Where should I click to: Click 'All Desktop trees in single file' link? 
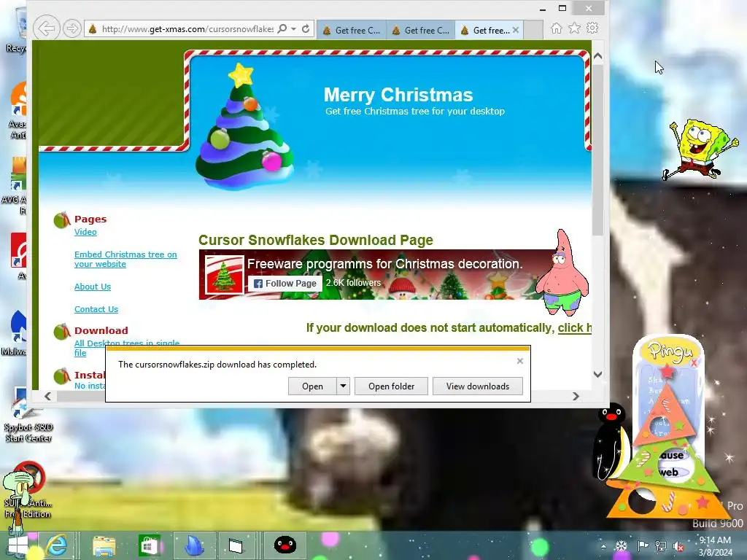point(127,348)
